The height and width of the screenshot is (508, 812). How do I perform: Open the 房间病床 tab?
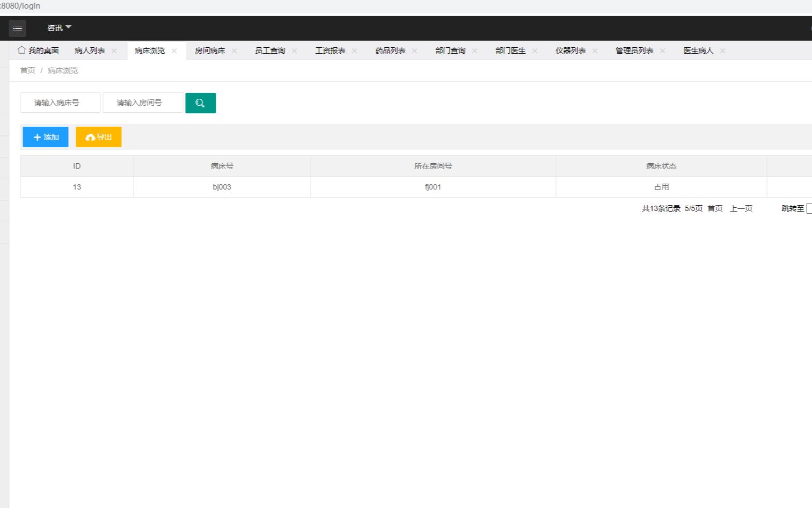point(210,50)
